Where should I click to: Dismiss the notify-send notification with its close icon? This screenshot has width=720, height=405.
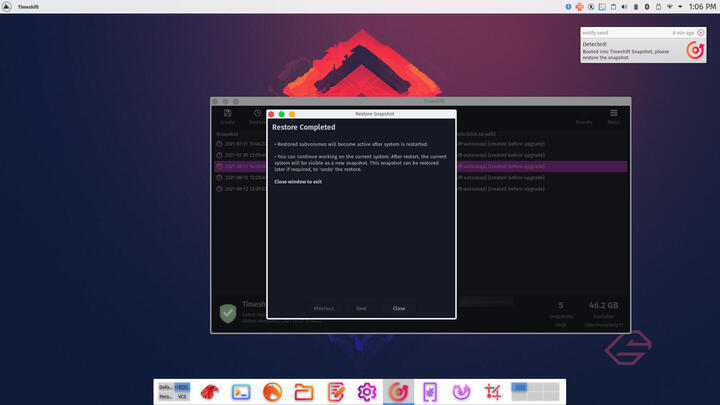pyautogui.click(x=700, y=33)
